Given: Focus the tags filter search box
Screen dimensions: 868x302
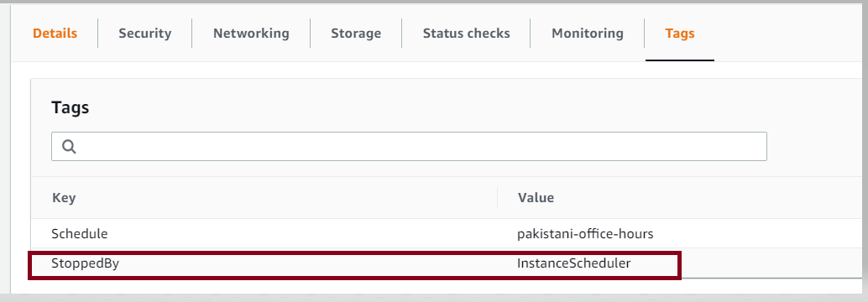Looking at the screenshot, I should coord(409,147).
